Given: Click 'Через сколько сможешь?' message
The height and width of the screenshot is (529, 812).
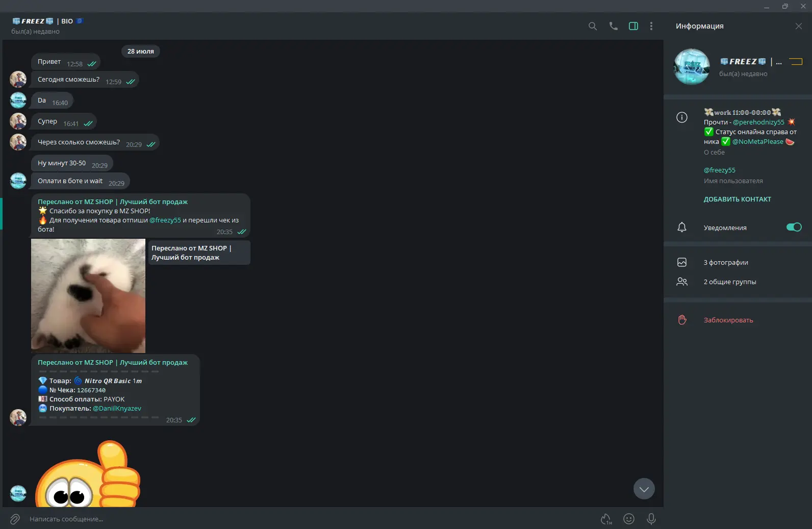Looking at the screenshot, I should pos(95,142).
